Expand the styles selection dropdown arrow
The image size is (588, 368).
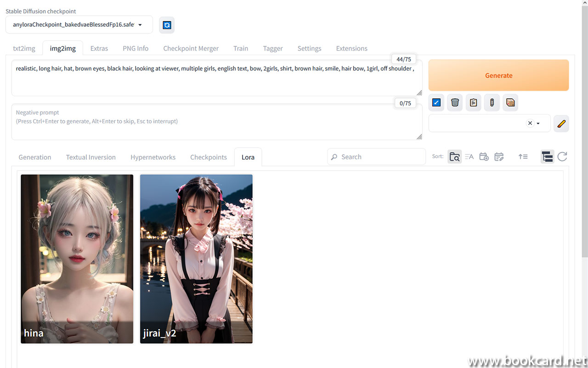(x=538, y=123)
